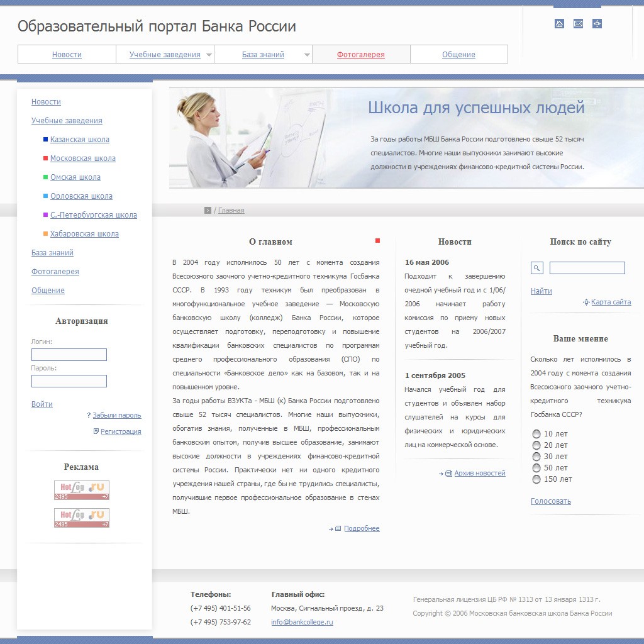Click the site search input field
Screen dimensions: 644x644
click(x=587, y=268)
